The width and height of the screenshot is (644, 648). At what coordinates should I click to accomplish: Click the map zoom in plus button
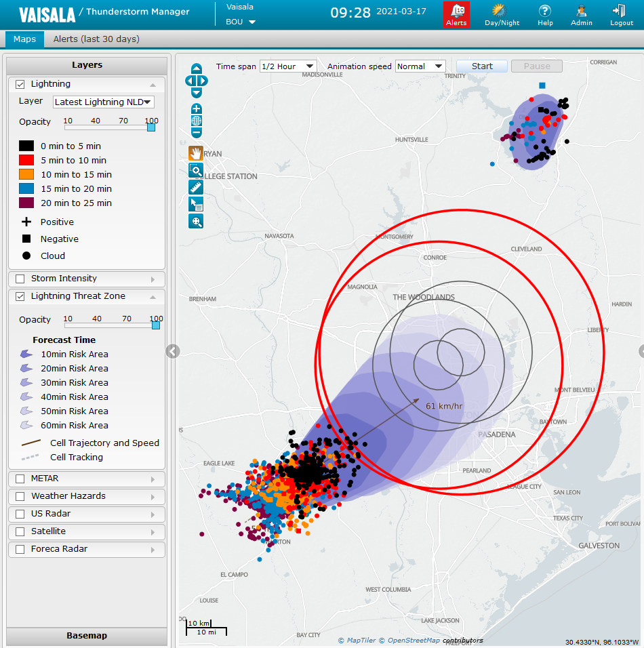(197, 109)
